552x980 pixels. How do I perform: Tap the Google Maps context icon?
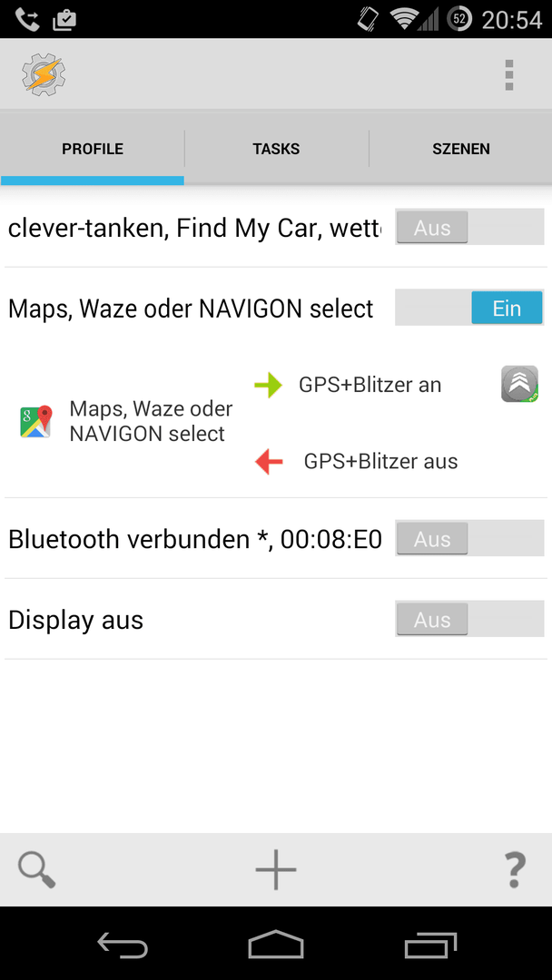pyautogui.click(x=35, y=422)
